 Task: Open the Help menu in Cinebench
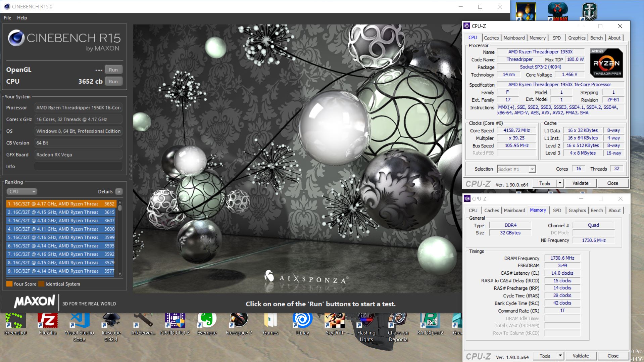(x=22, y=18)
